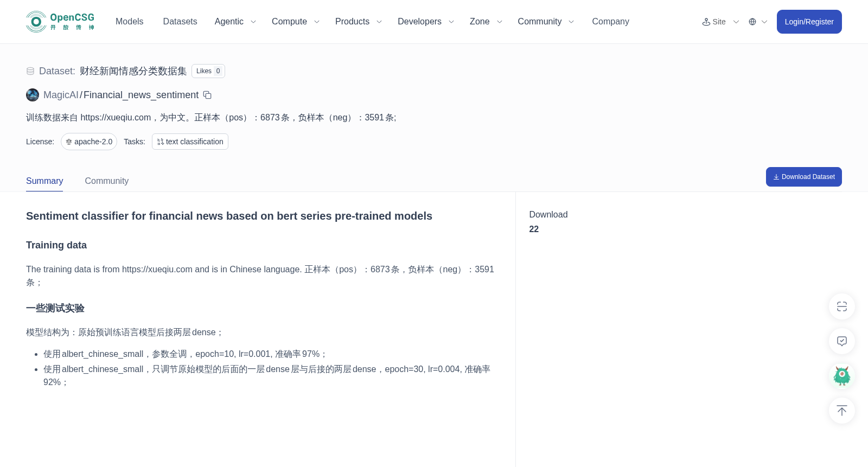Click the Login/Register button

pyautogui.click(x=809, y=22)
